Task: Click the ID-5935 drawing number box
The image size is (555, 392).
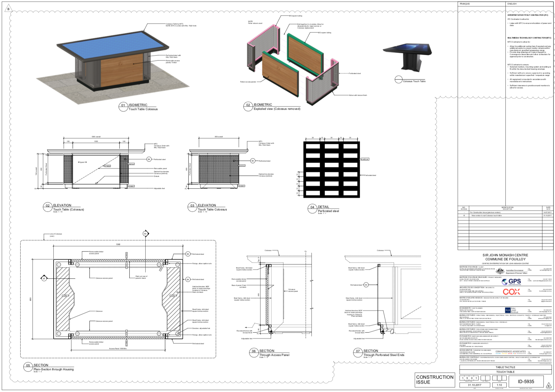Action: tap(526, 381)
